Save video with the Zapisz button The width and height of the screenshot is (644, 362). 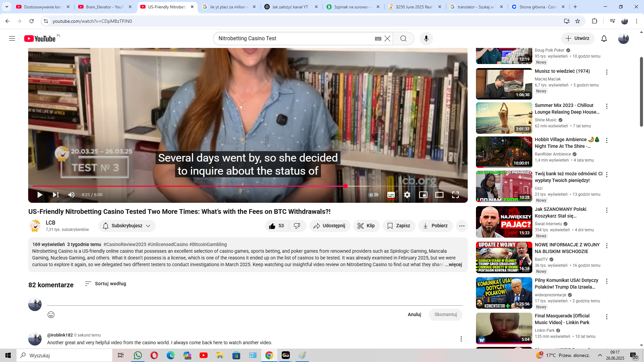pyautogui.click(x=399, y=226)
